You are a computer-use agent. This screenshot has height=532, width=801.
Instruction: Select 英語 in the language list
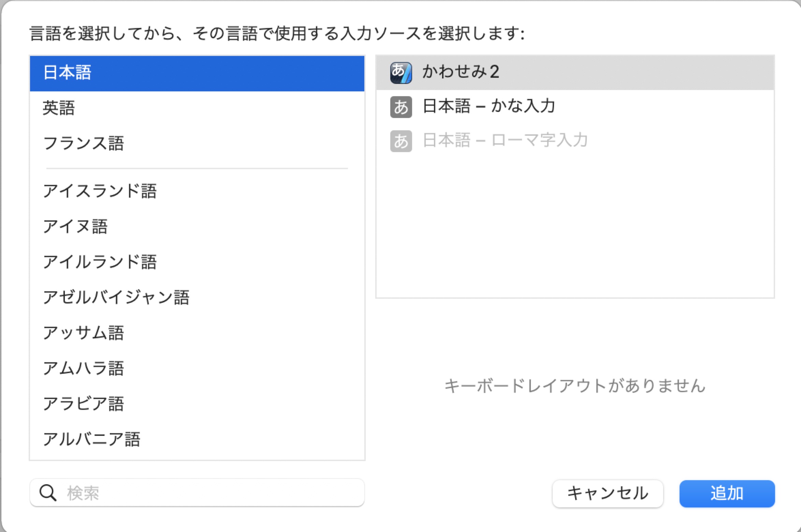197,108
